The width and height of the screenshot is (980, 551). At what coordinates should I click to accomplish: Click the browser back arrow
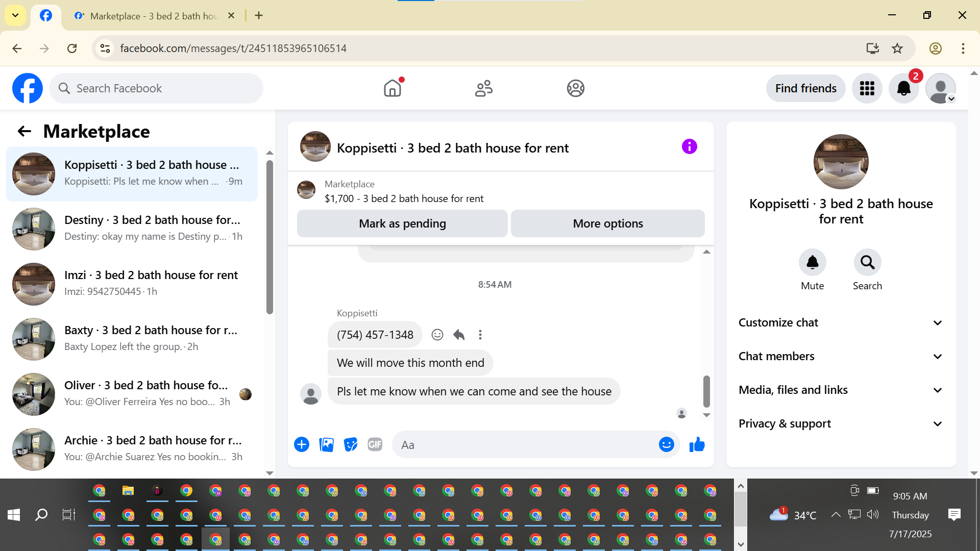17,48
